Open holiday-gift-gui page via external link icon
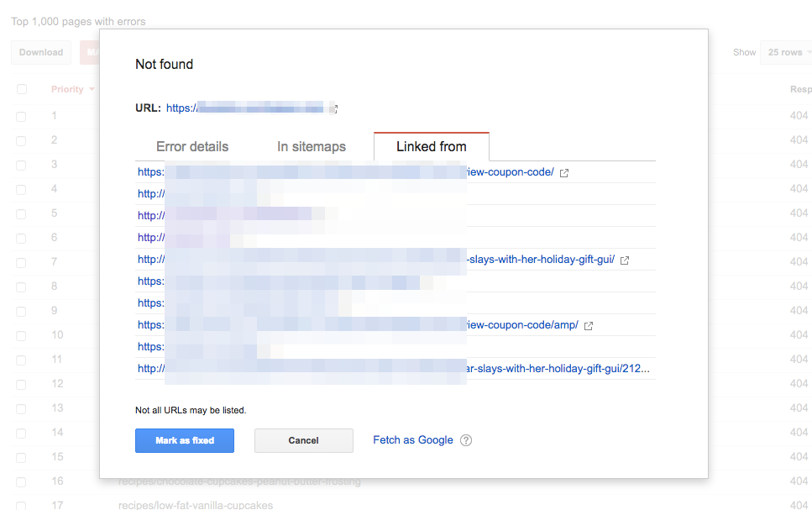 pyautogui.click(x=623, y=259)
